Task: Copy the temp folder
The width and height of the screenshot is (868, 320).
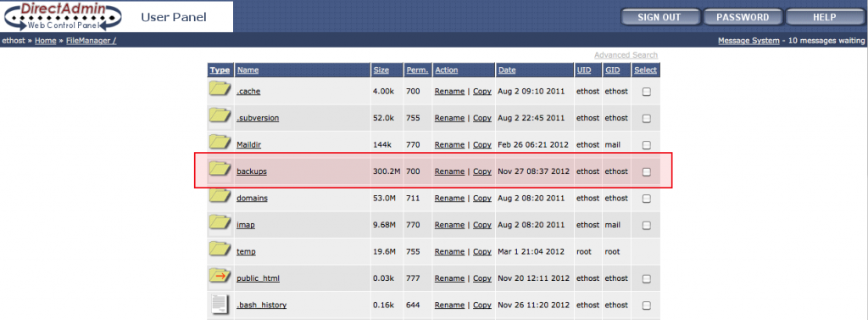Action: [482, 251]
